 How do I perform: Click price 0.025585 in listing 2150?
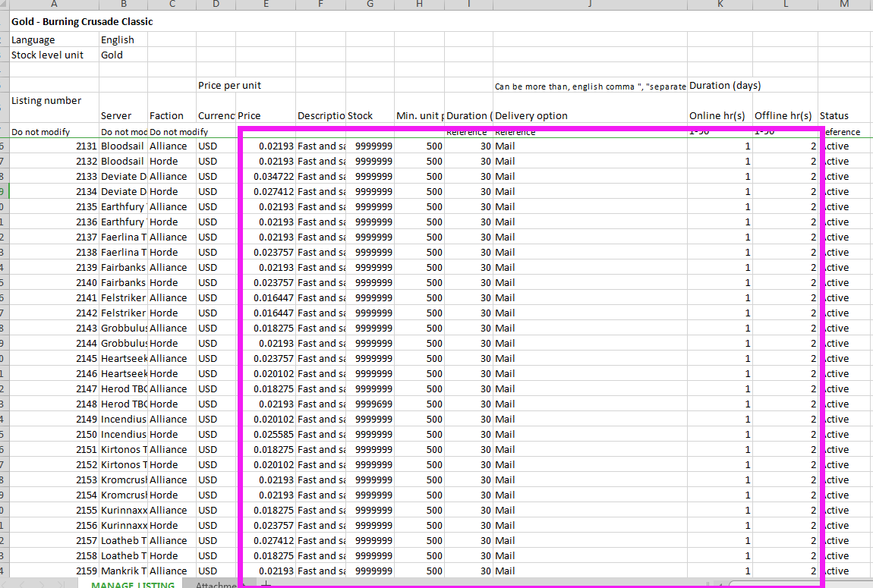point(266,434)
